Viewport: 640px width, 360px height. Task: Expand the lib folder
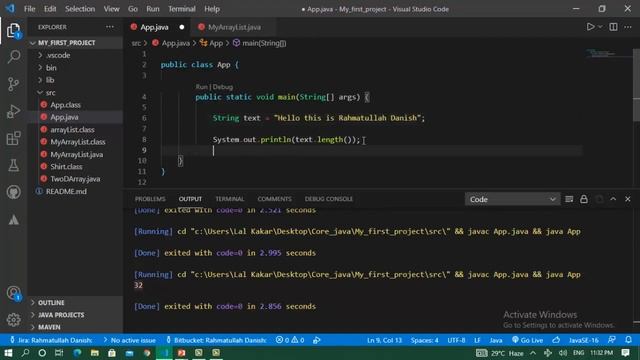click(50, 80)
